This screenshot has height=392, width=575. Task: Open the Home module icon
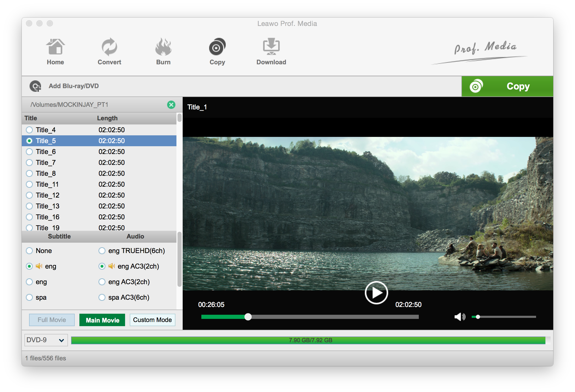point(55,47)
